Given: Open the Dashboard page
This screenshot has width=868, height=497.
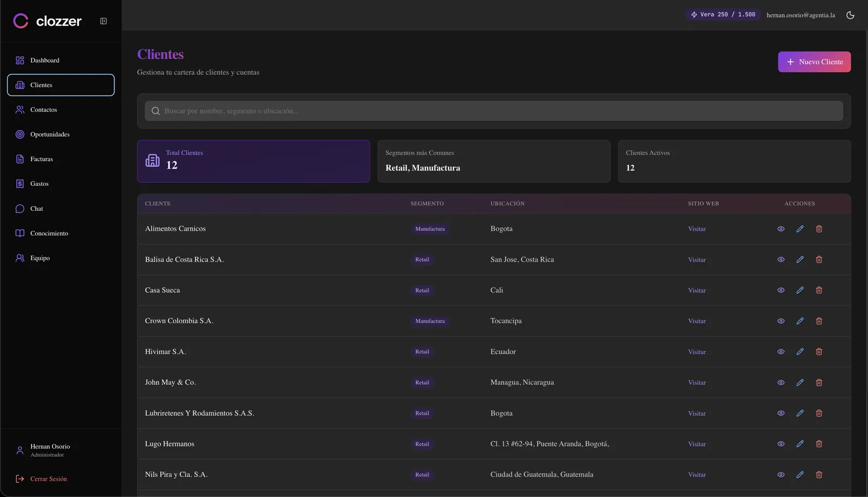Looking at the screenshot, I should tap(61, 60).
